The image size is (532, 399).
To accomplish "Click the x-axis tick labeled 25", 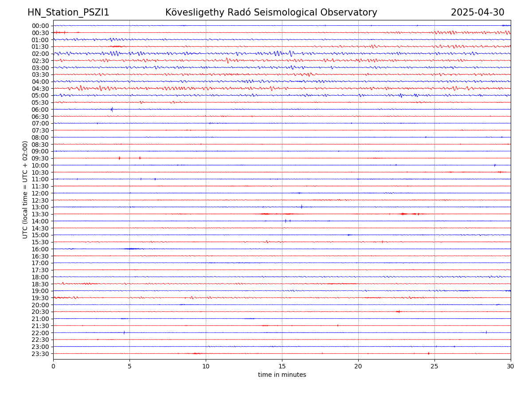I will (434, 367).
